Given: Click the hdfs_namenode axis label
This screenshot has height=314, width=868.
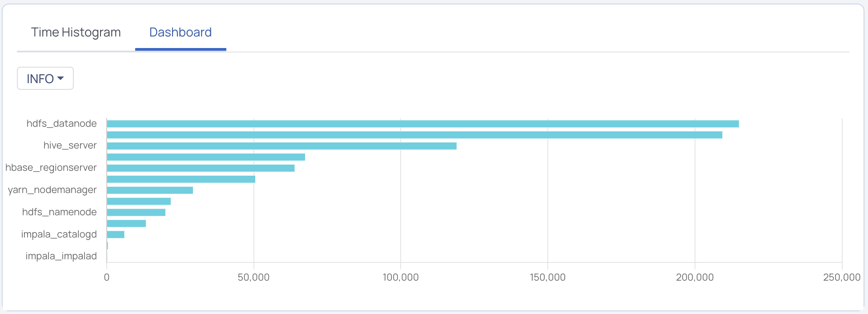Looking at the screenshot, I should coord(59,212).
